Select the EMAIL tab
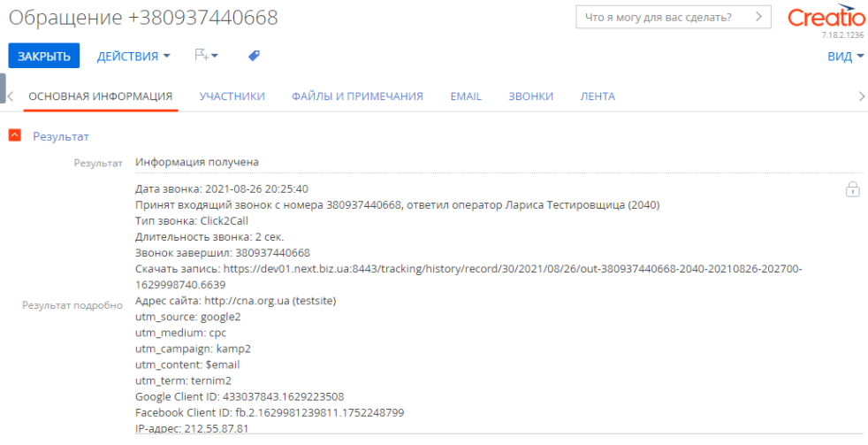Viewport: 868px width, 445px height. [466, 96]
